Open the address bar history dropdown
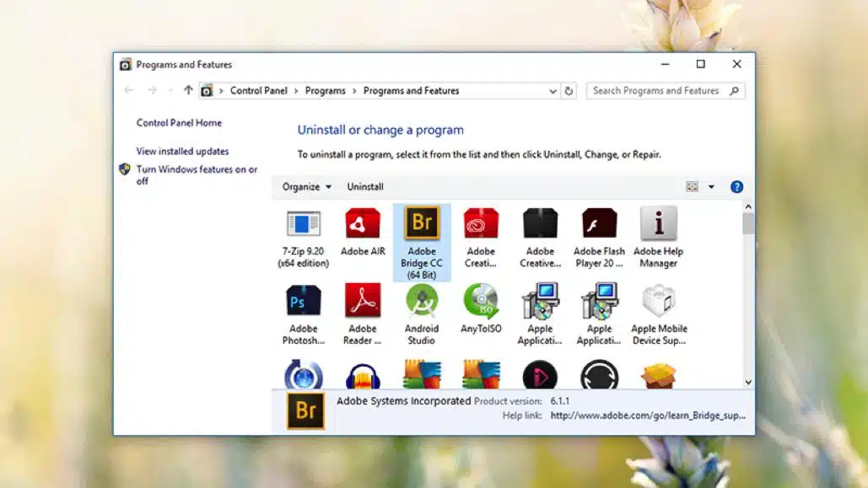The height and width of the screenshot is (488, 868). click(x=552, y=90)
